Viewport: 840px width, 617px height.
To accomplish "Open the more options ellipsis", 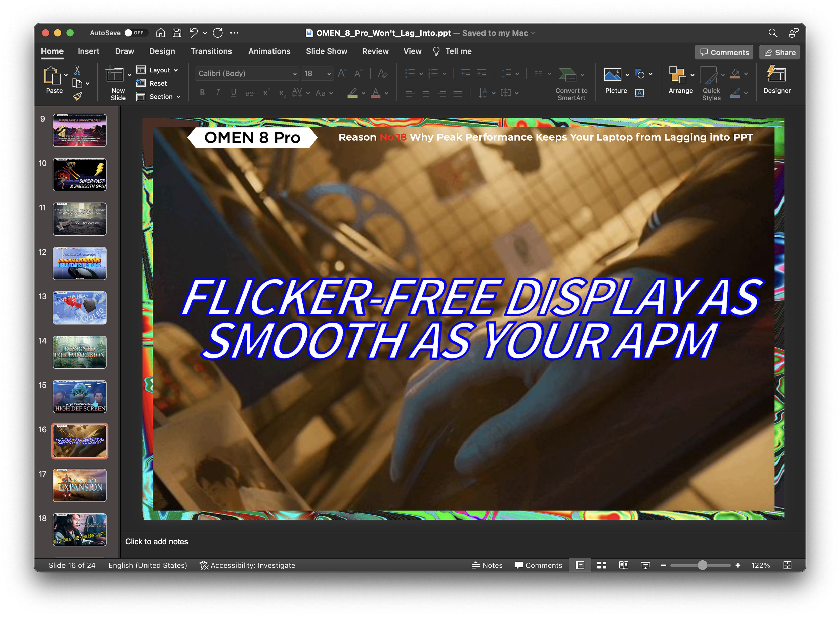I will point(234,33).
